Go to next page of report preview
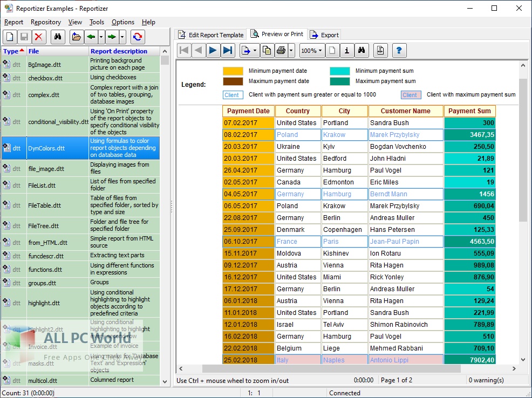 tap(213, 51)
